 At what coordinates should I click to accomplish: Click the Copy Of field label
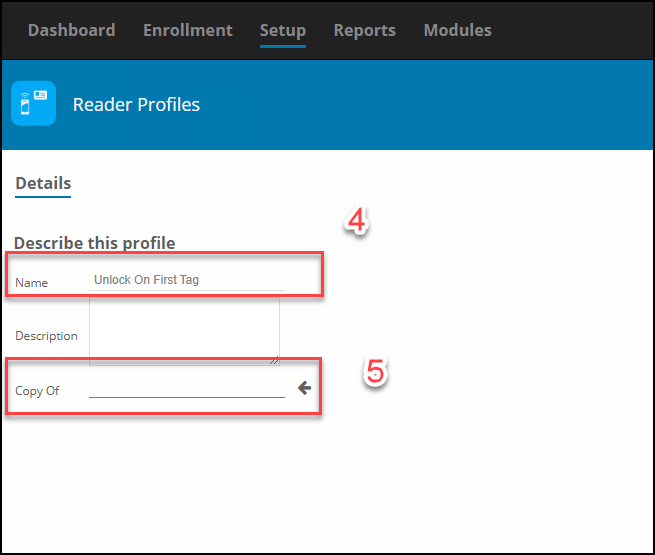(x=37, y=391)
